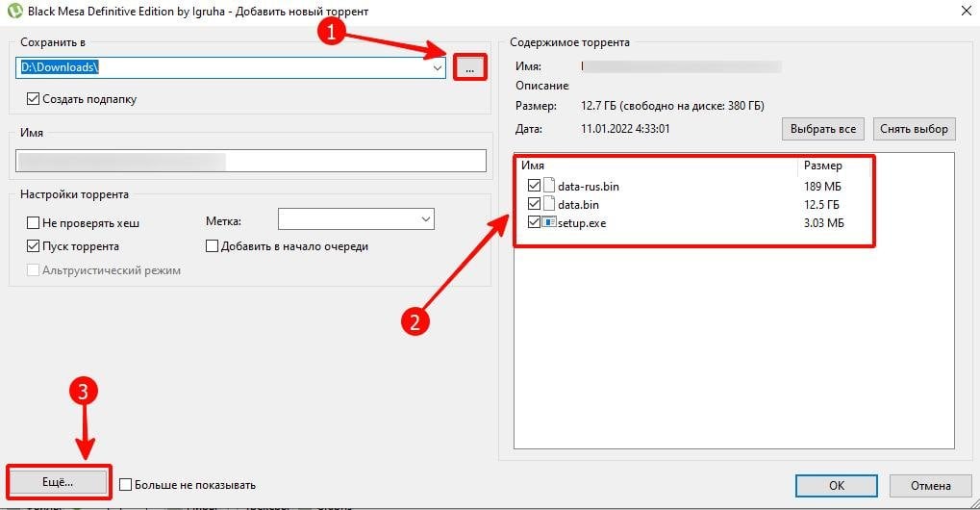This screenshot has height=510, width=980.
Task: Click the 'Отмена' cancel button
Action: point(931,486)
